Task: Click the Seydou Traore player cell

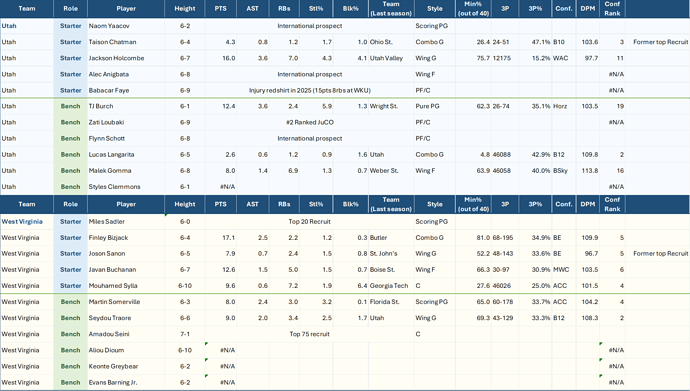Action: [x=126, y=318]
